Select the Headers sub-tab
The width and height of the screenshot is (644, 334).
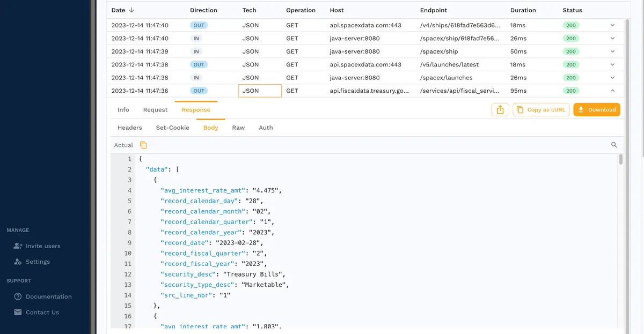(130, 128)
